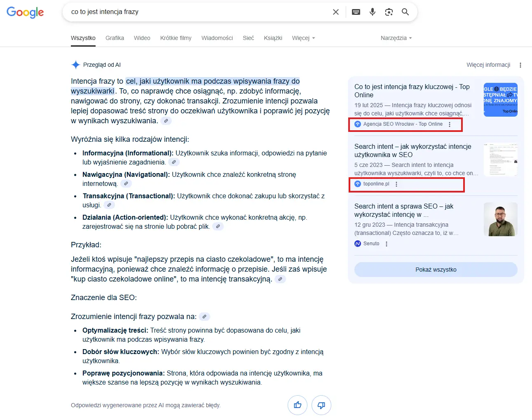Start voice search with microphone icon

tap(373, 12)
